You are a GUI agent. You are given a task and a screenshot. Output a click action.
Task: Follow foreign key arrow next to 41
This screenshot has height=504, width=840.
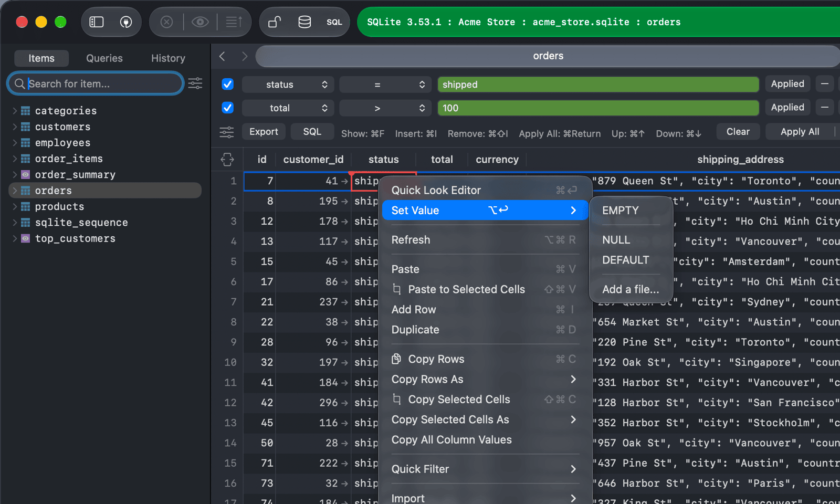(x=344, y=181)
